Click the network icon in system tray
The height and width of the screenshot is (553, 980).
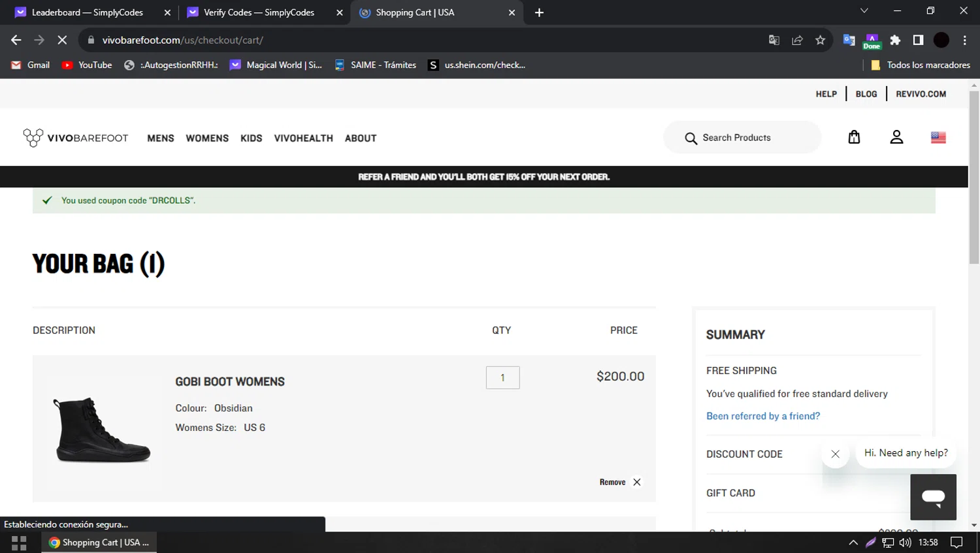(x=888, y=543)
